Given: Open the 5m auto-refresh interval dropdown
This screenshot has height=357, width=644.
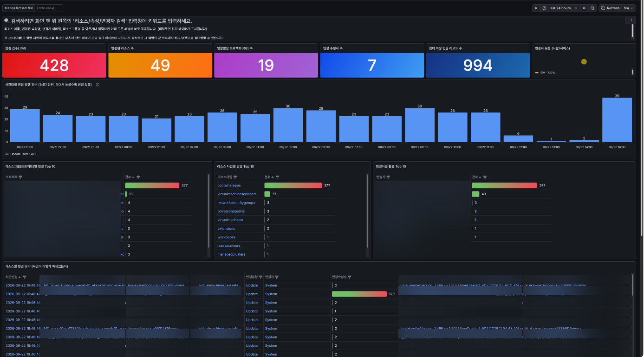Looking at the screenshot, I should pyautogui.click(x=629, y=8).
